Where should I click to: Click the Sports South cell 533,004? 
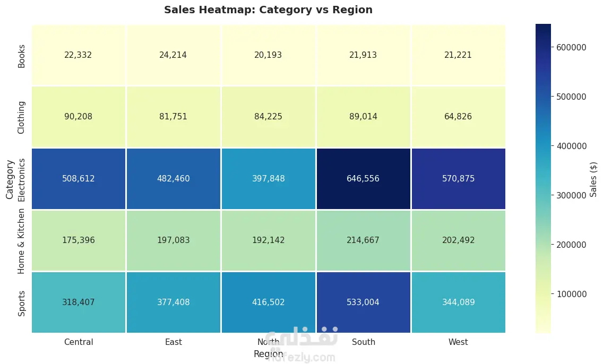point(363,302)
